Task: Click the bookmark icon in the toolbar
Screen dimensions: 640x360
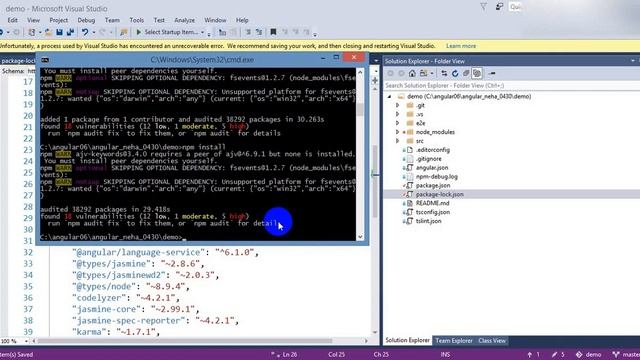Action: coord(273,32)
